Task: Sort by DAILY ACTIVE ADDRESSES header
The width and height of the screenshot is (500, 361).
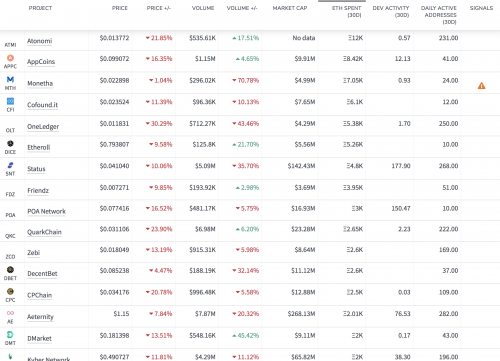Action: (439, 15)
